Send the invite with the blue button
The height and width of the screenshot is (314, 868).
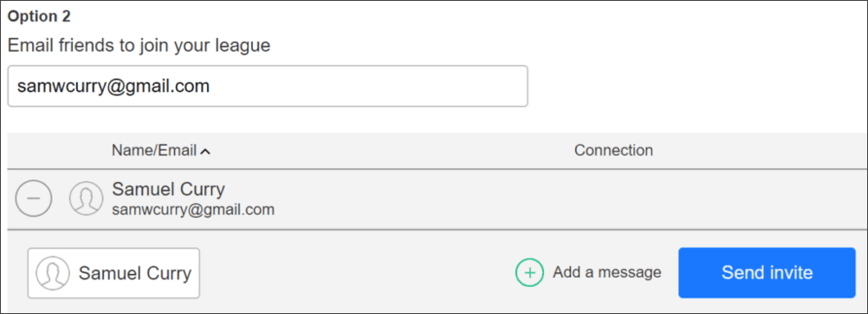767,272
